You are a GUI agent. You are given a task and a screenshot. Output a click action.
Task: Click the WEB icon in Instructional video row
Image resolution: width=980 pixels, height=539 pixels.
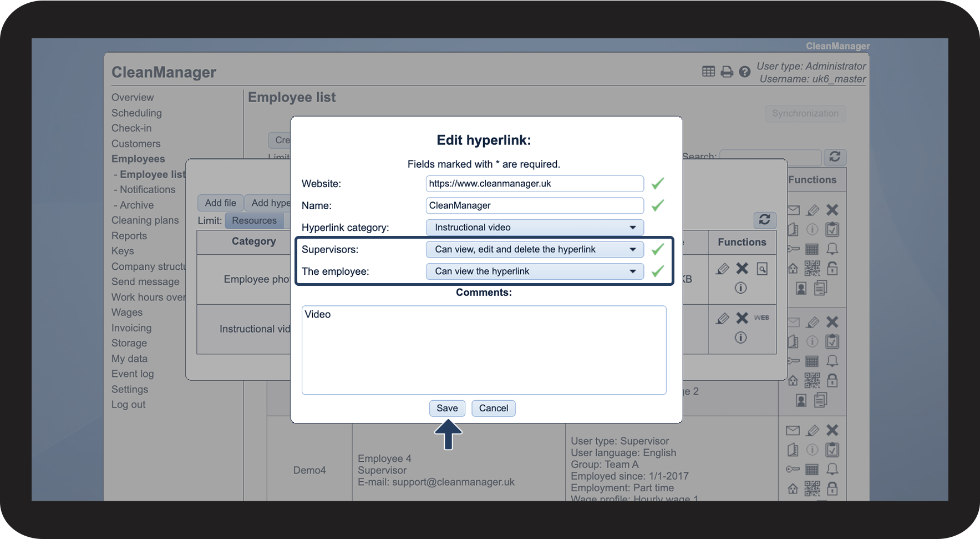pos(761,318)
